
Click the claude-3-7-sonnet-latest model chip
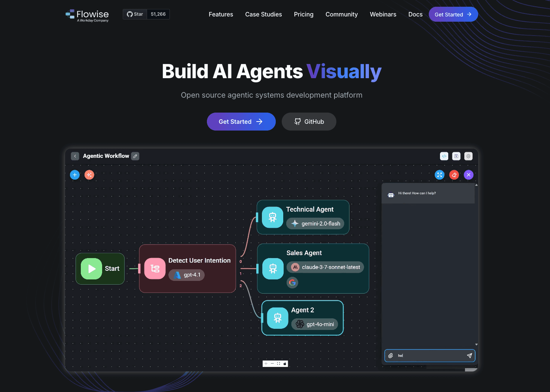[x=325, y=267]
